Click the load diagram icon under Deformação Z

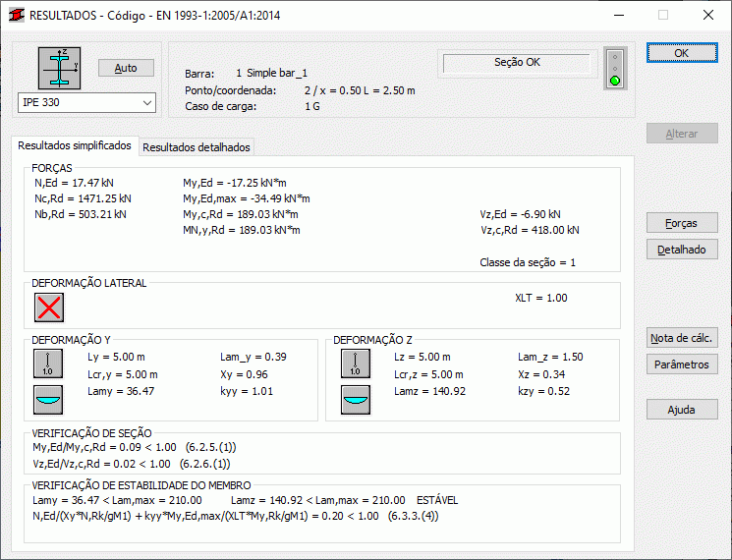click(x=356, y=400)
